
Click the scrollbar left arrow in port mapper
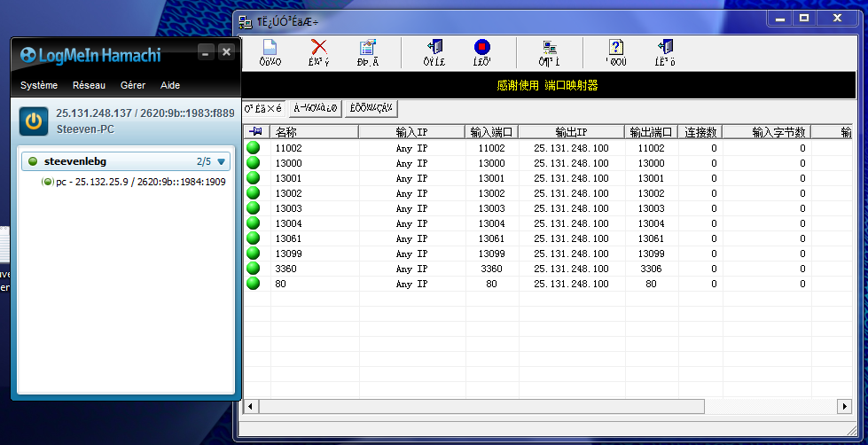tap(250, 406)
